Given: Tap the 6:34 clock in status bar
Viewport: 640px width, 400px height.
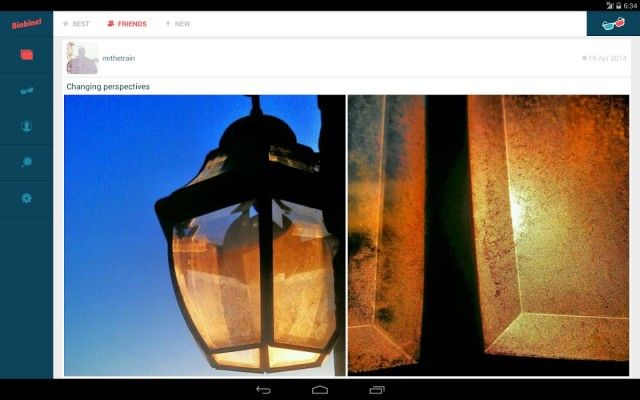Looking at the screenshot, I should click(630, 5).
